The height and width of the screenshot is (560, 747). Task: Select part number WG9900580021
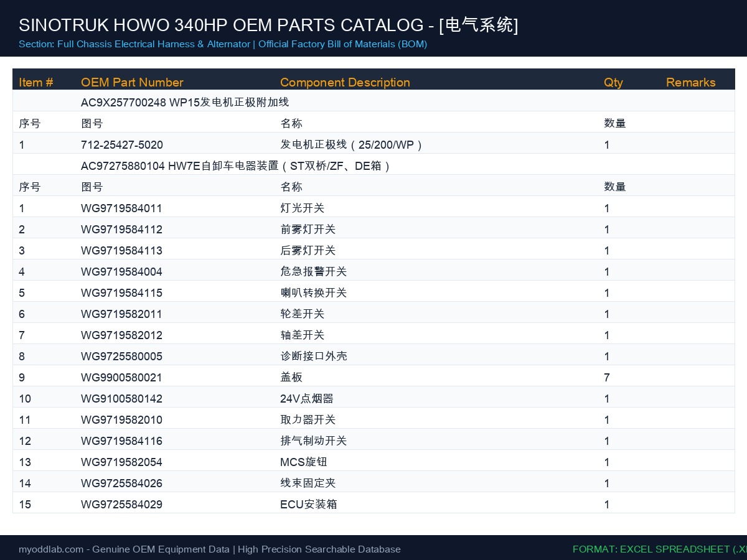(121, 378)
